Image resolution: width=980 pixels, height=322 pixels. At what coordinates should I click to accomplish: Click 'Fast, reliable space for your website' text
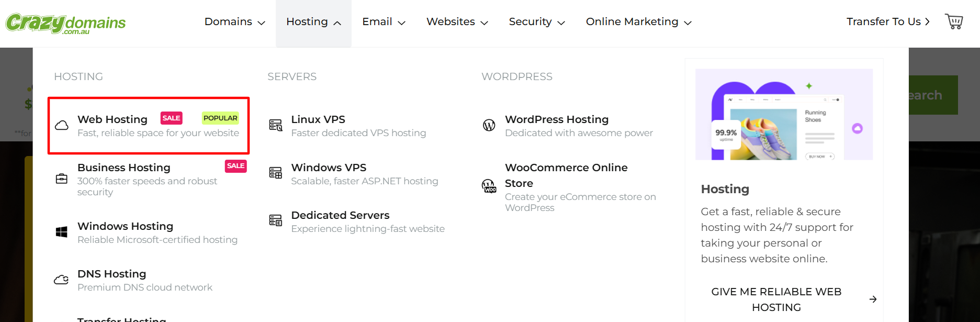click(158, 133)
